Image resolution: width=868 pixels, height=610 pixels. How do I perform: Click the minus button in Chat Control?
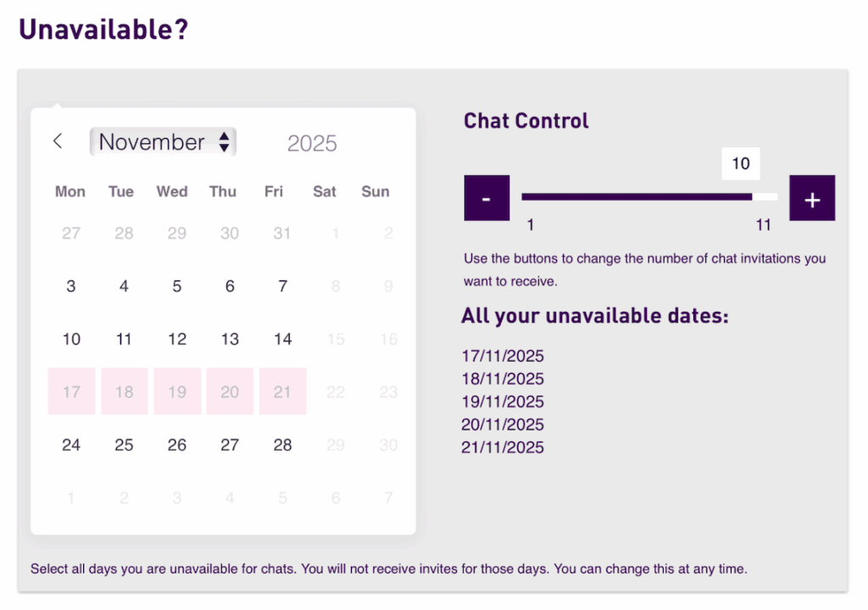click(x=487, y=198)
